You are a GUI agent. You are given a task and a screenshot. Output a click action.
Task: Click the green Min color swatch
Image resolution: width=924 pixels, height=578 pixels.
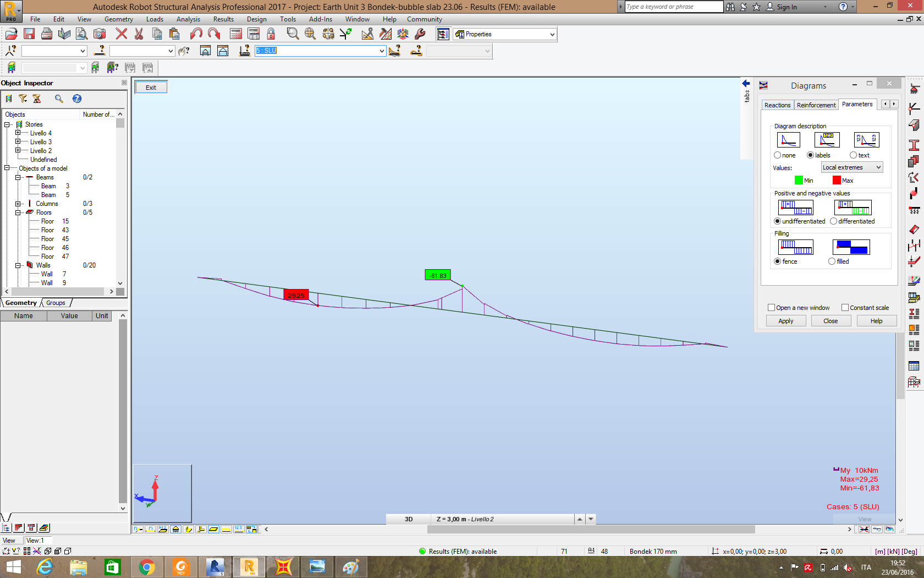pyautogui.click(x=799, y=181)
